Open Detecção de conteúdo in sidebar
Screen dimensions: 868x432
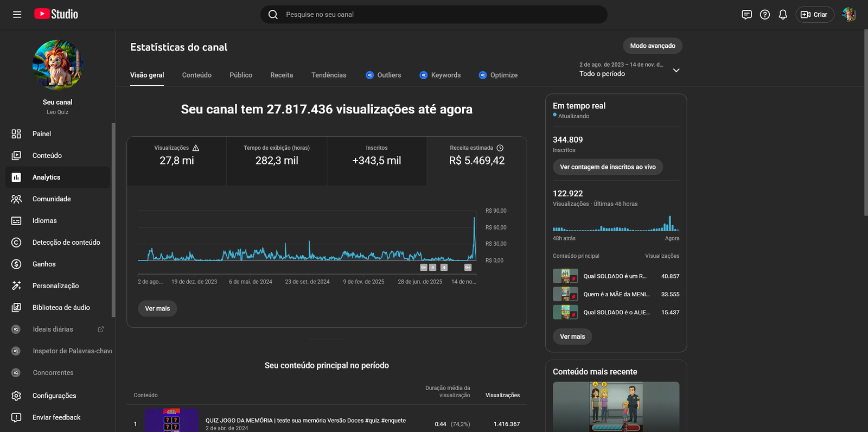66,243
